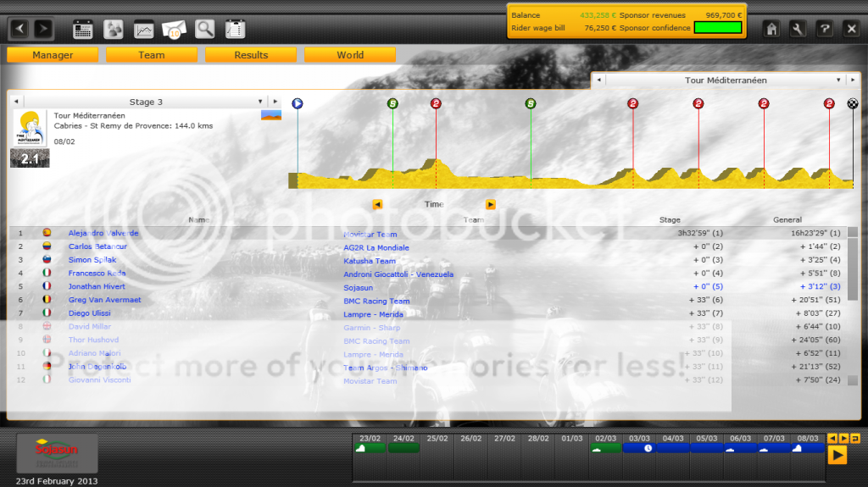
Task: Open team Katusha Team
Action: (x=370, y=261)
